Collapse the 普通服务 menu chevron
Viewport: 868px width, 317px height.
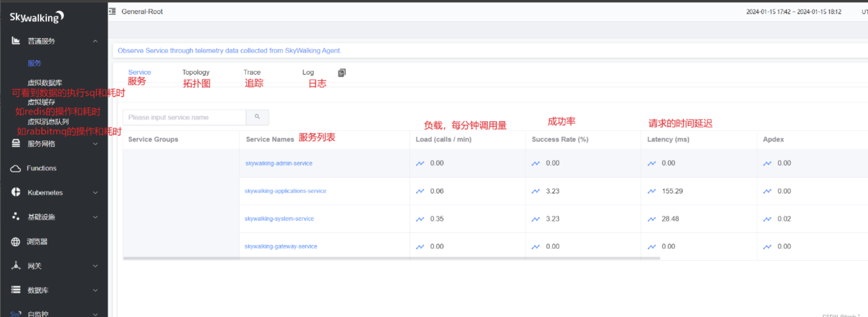pos(95,41)
